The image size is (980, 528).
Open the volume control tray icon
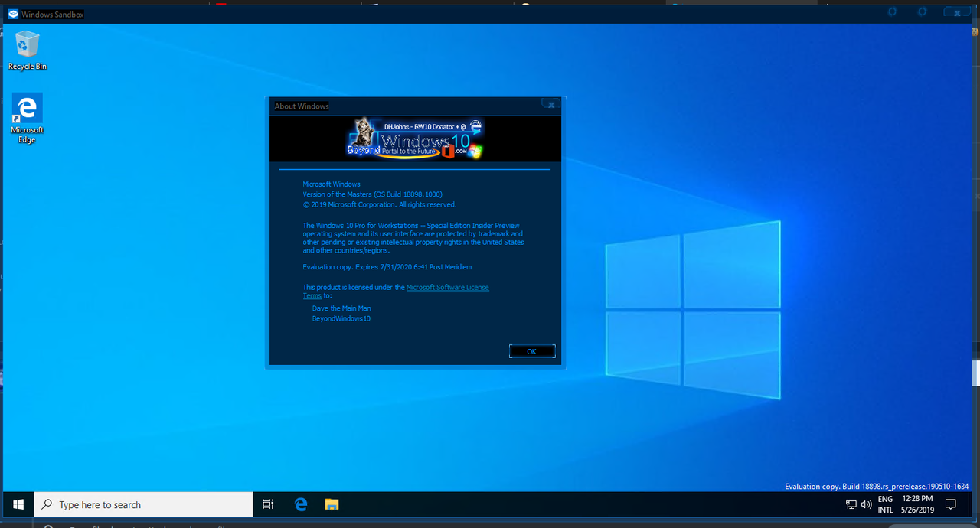coord(867,505)
